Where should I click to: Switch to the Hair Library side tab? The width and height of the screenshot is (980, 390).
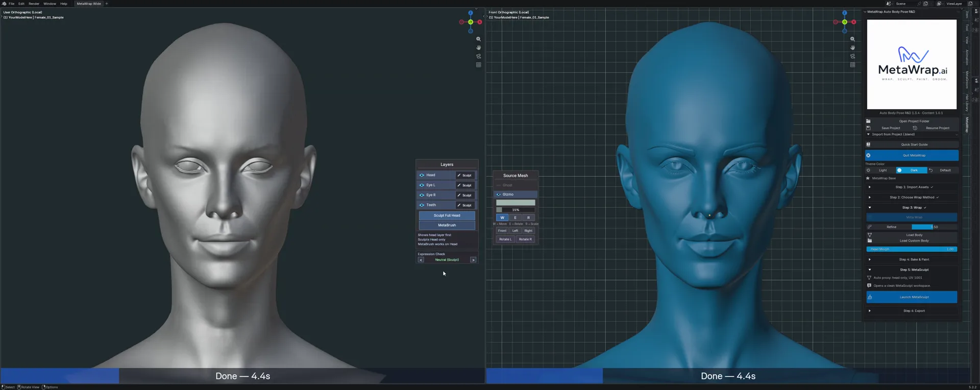pyautogui.click(x=967, y=103)
